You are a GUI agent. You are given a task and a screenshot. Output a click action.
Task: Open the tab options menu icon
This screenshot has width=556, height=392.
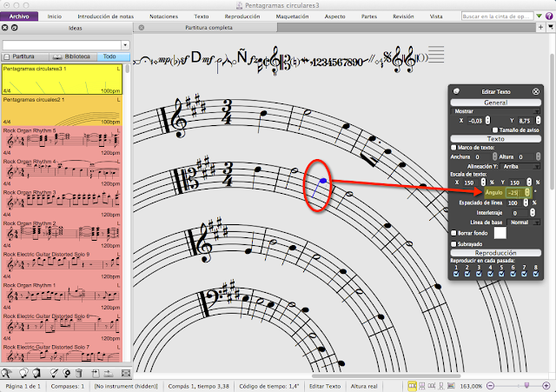click(x=551, y=27)
